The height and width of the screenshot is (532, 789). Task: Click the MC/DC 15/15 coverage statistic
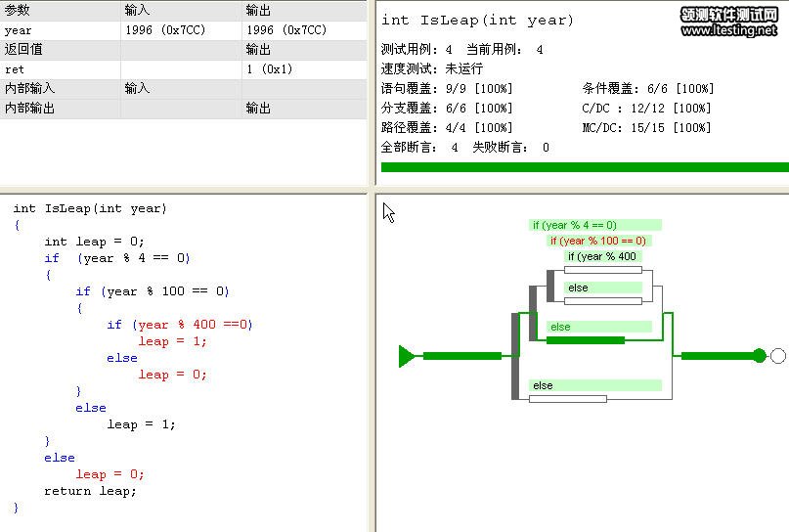coord(646,128)
